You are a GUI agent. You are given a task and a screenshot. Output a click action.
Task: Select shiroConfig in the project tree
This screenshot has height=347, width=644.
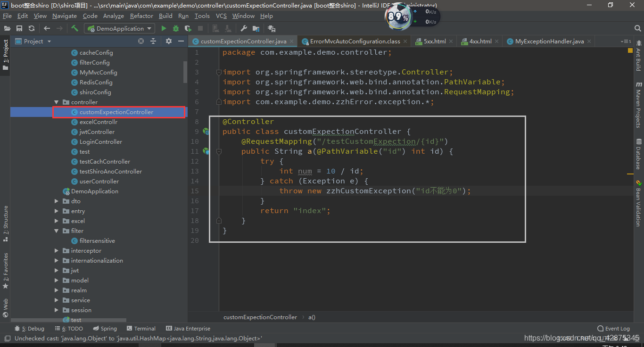95,92
